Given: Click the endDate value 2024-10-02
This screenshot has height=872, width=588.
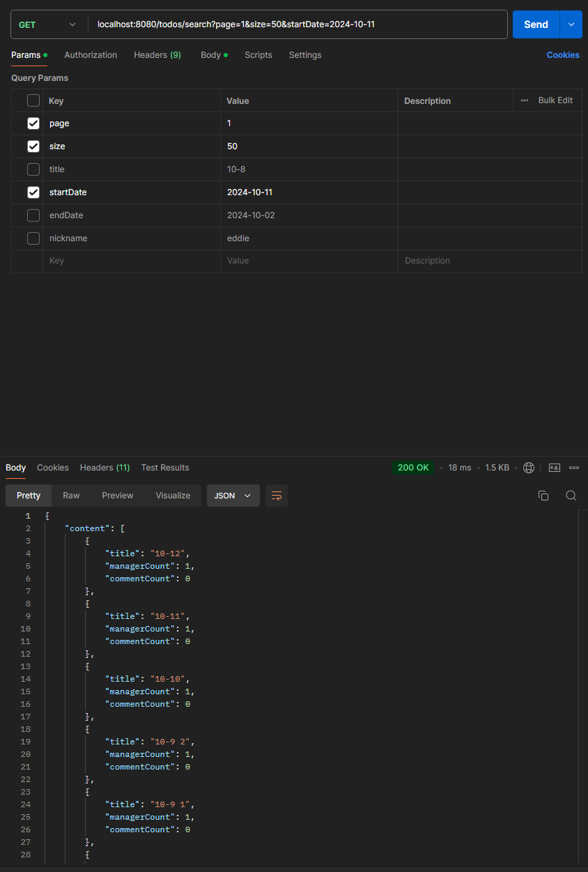Looking at the screenshot, I should [309, 215].
